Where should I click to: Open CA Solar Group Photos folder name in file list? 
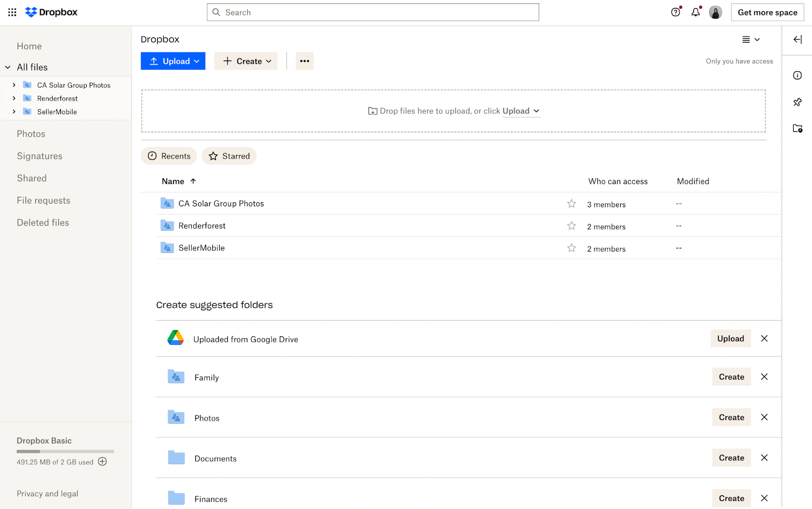(221, 204)
